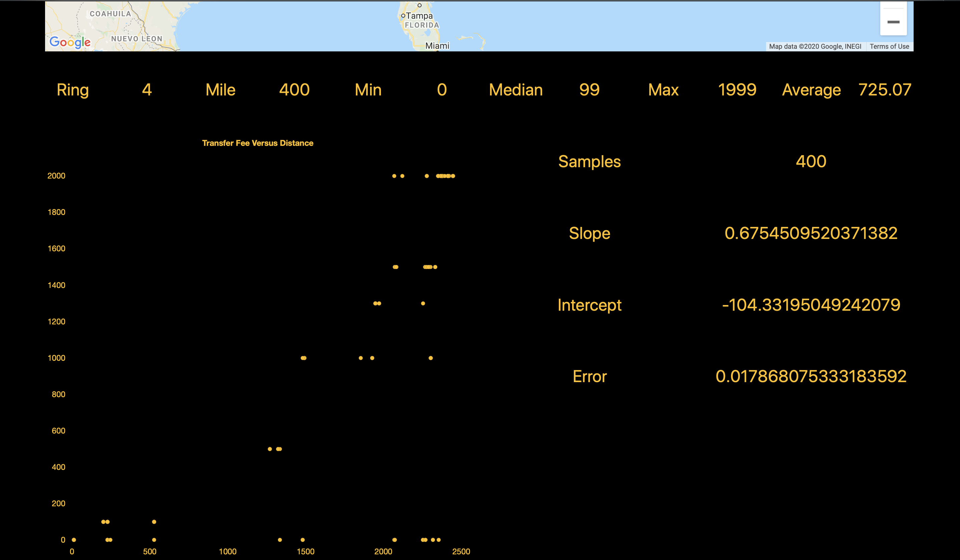Zoom out the map with minus button
The height and width of the screenshot is (560, 960).
coord(893,22)
